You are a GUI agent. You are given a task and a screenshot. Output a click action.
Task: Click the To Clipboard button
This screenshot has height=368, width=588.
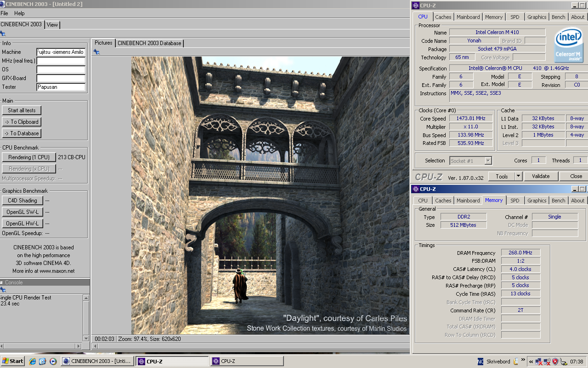click(22, 122)
